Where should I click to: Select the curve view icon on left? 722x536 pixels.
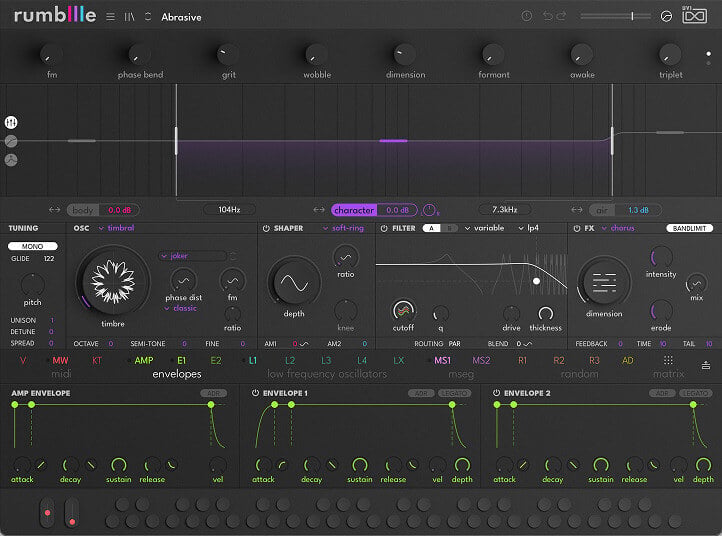coord(11,141)
